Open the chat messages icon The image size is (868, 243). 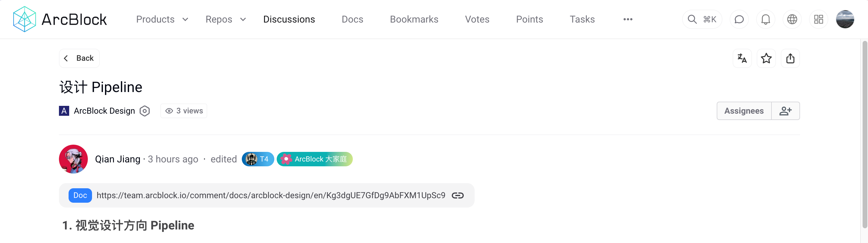coord(739,19)
